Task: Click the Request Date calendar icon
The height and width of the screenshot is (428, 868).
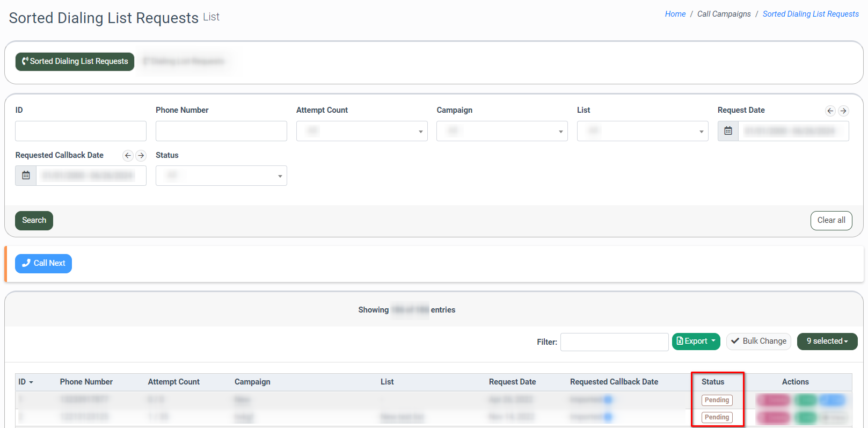Action: pos(728,131)
